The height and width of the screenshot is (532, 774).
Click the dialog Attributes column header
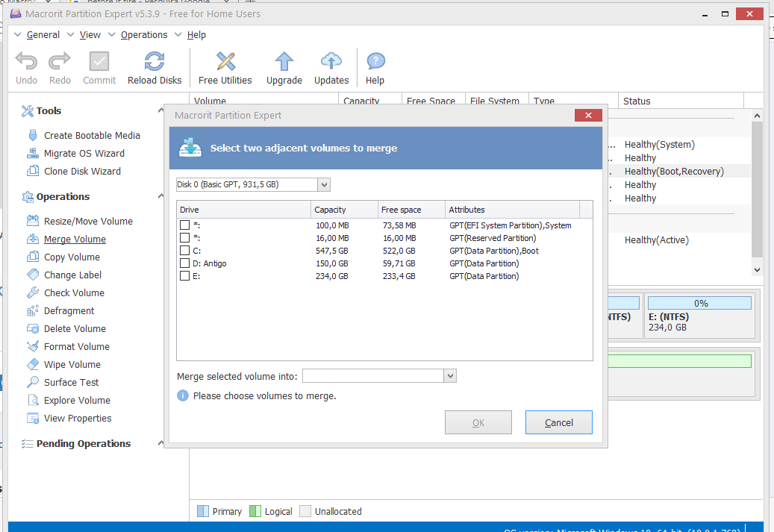[512, 210]
